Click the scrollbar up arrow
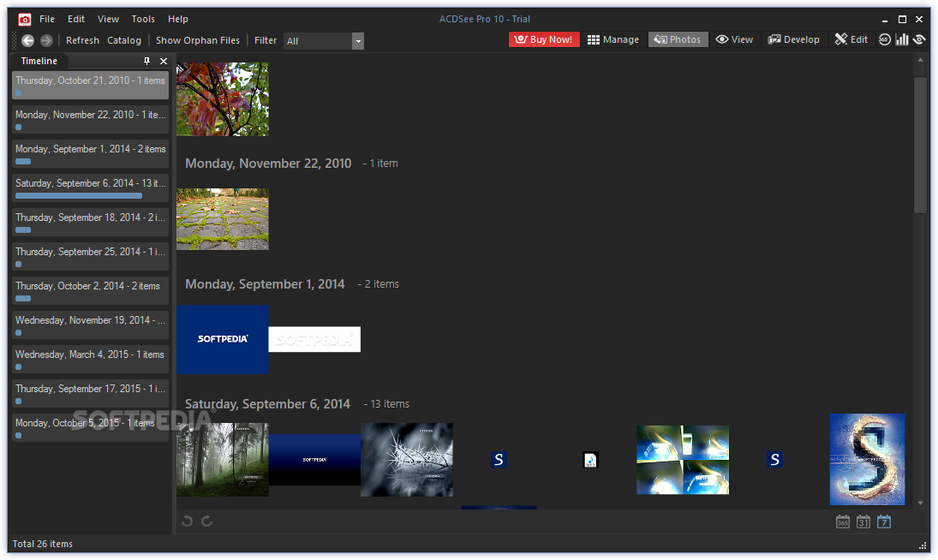938x560 pixels. (920, 60)
